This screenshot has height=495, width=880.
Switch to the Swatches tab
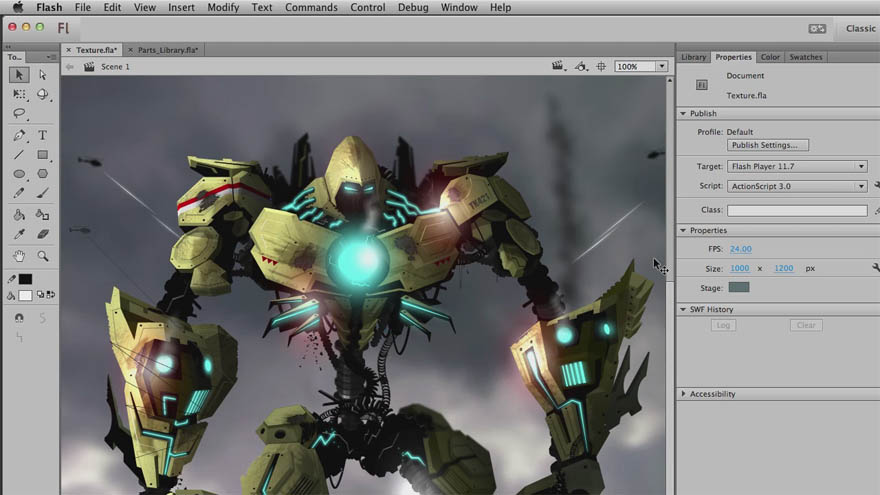(805, 57)
